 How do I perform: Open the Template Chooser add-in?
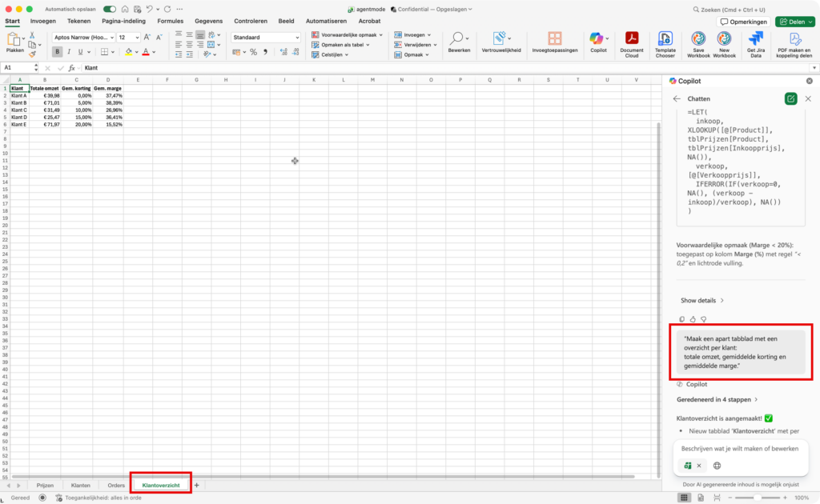665,38
